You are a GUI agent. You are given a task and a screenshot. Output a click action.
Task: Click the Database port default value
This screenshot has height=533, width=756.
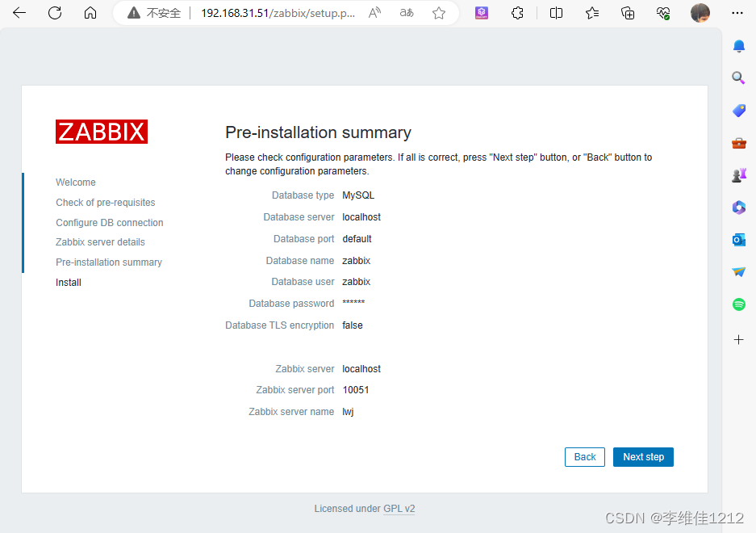(357, 238)
